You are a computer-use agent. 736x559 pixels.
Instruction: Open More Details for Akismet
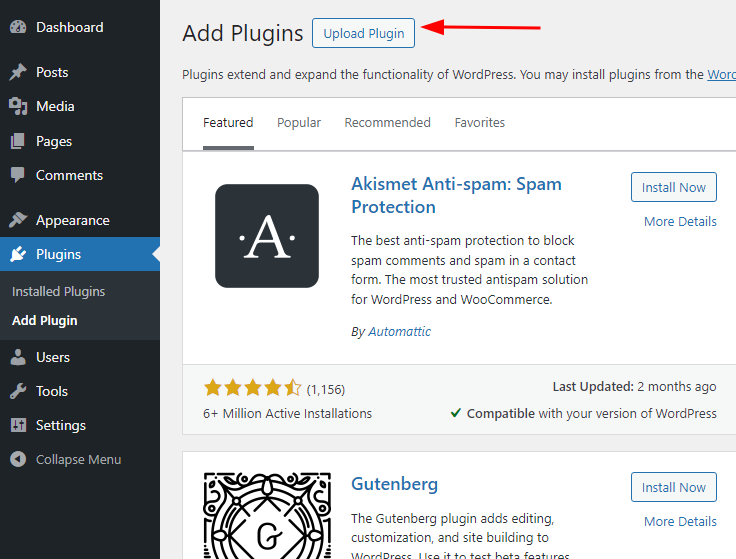[680, 222]
